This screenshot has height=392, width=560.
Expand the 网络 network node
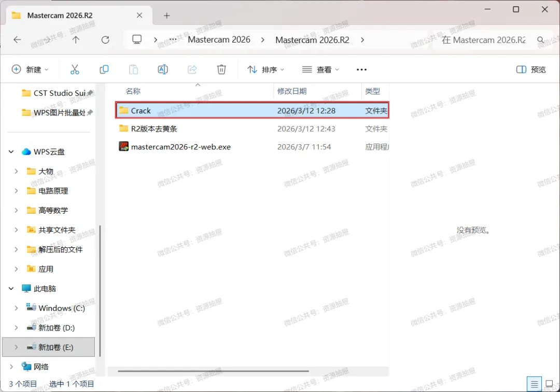[11, 367]
